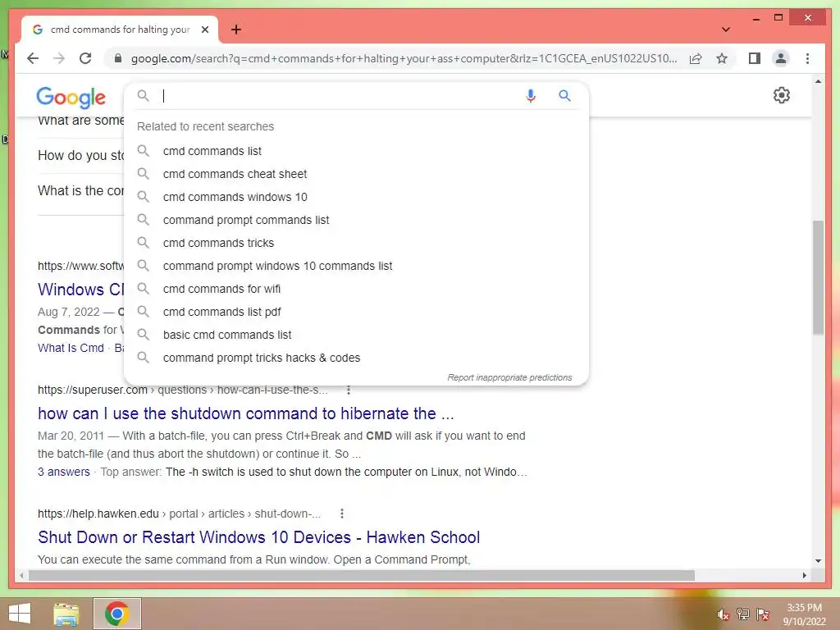Image resolution: width=840 pixels, height=630 pixels.
Task: Close the cmd commands tab
Action: [204, 30]
